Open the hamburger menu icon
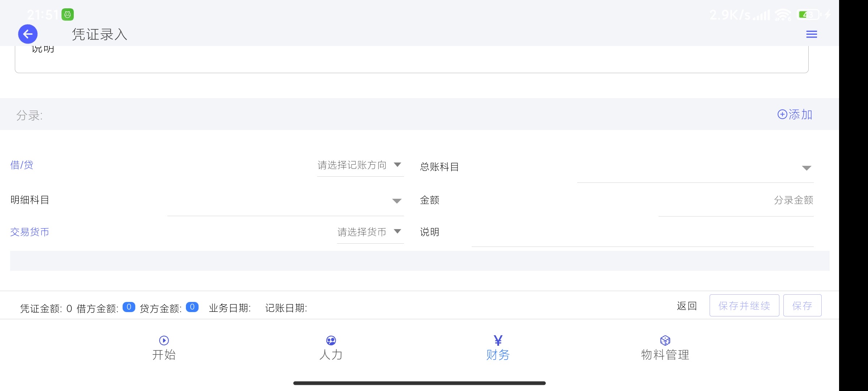868x391 pixels. pos(812,34)
